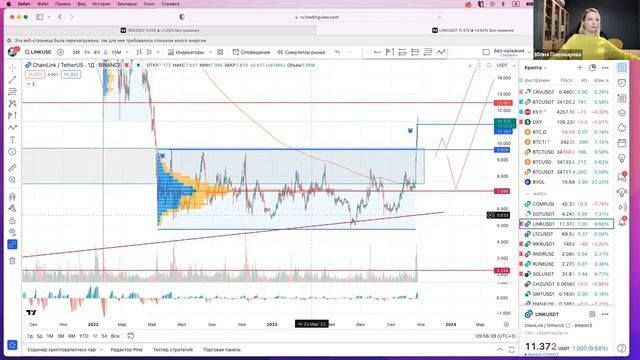The width and height of the screenshot is (640, 360).
Task: Select the 5M timeframe
Action: pos(76,52)
